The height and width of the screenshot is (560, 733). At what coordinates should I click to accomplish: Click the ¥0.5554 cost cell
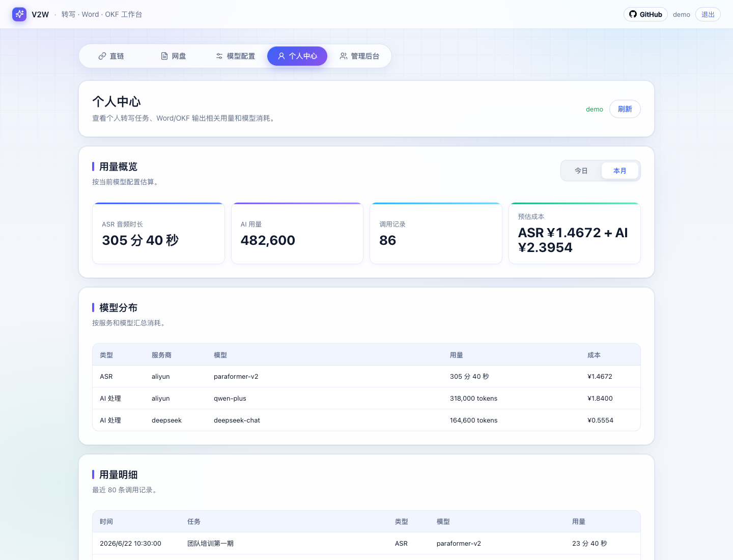601,421
